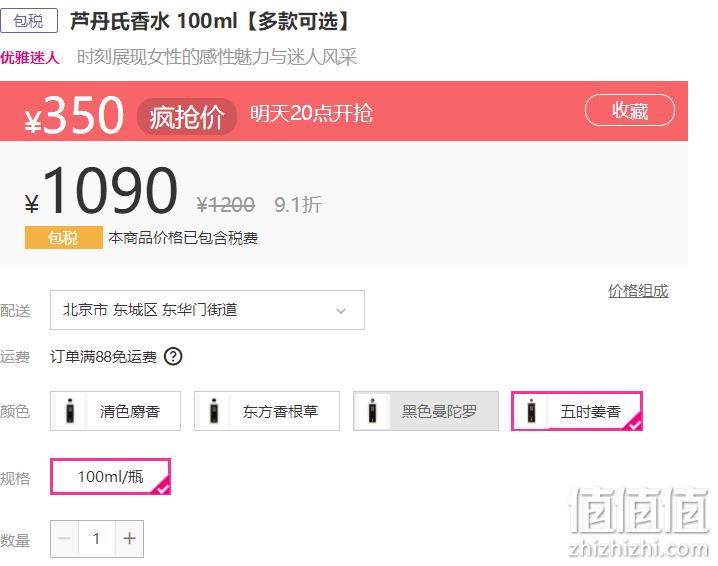Viewport: 718px width, 566px height.
Task: Select the 东方香根草 color option
Action: click(x=267, y=411)
